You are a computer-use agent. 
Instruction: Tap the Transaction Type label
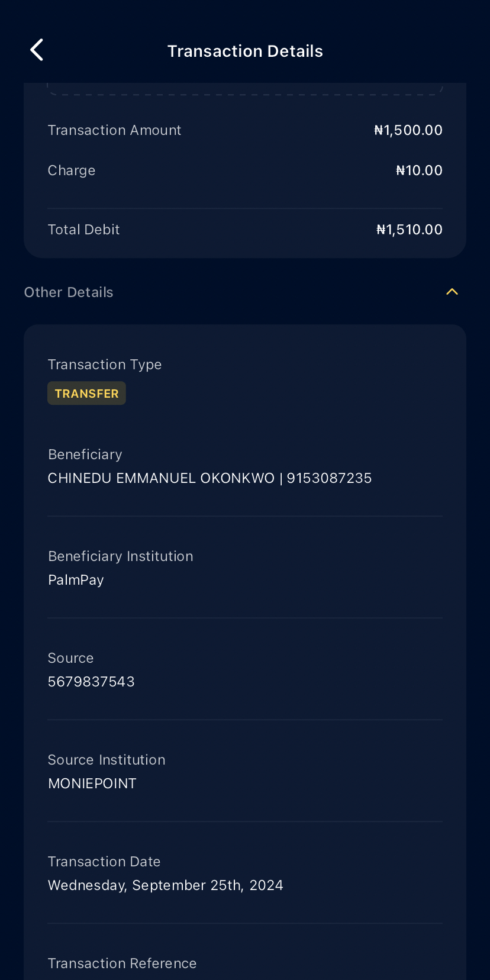pyautogui.click(x=105, y=365)
